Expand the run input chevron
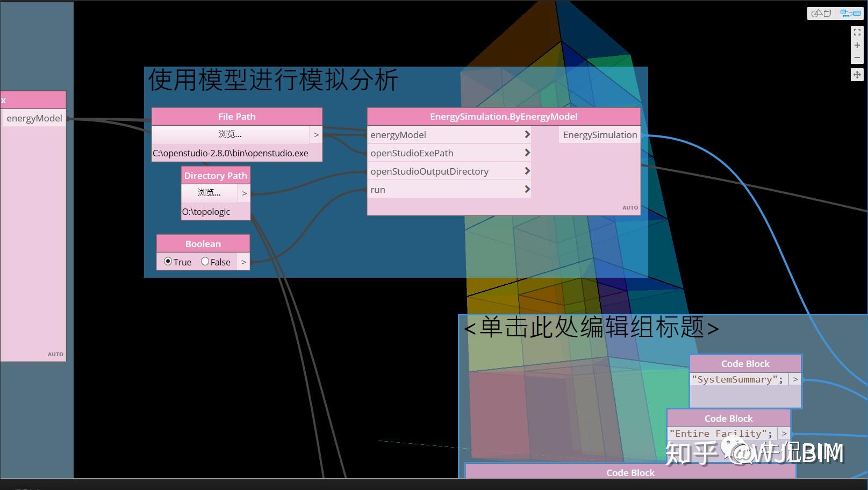Viewport: 868px width, 490px height. [527, 189]
